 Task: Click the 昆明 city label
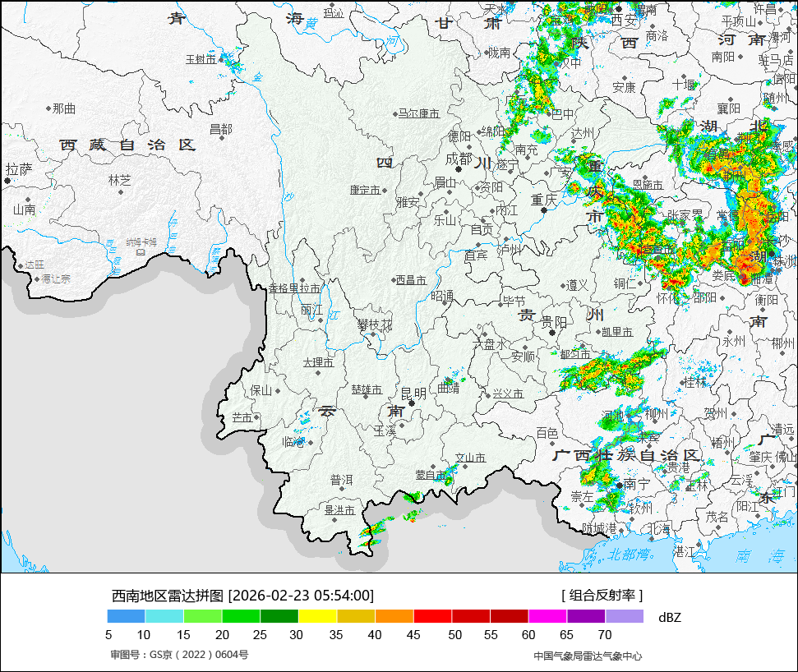point(413,394)
